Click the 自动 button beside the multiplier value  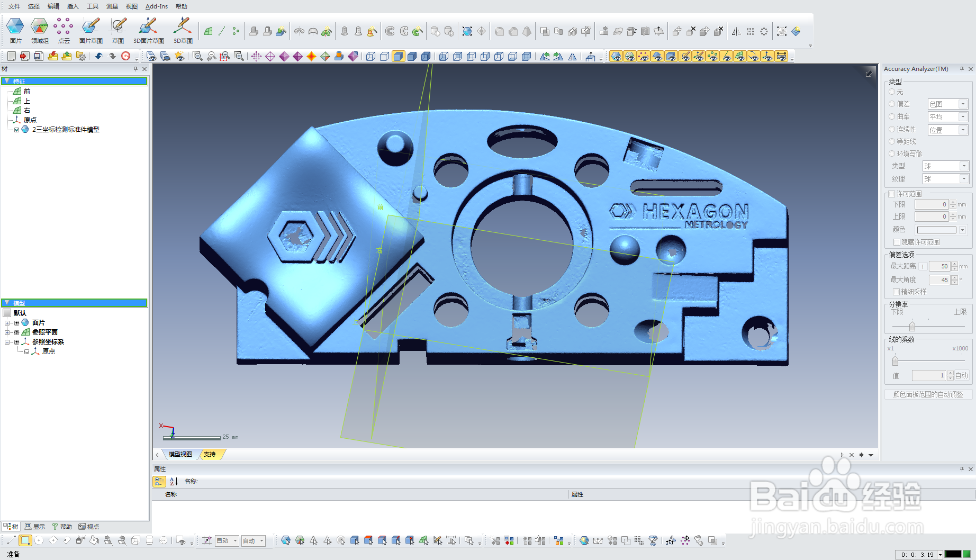pyautogui.click(x=962, y=375)
